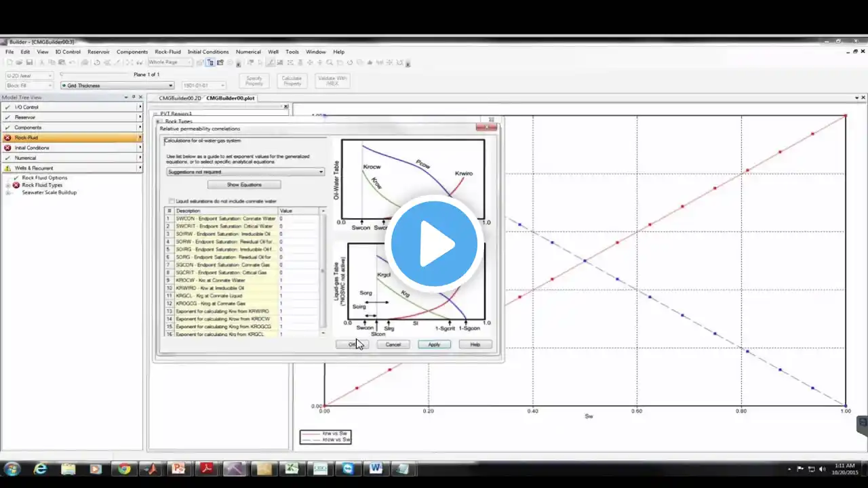Screen dimensions: 868x488
Task: Open Windows Explorer folder on taskbar
Action: [68, 468]
